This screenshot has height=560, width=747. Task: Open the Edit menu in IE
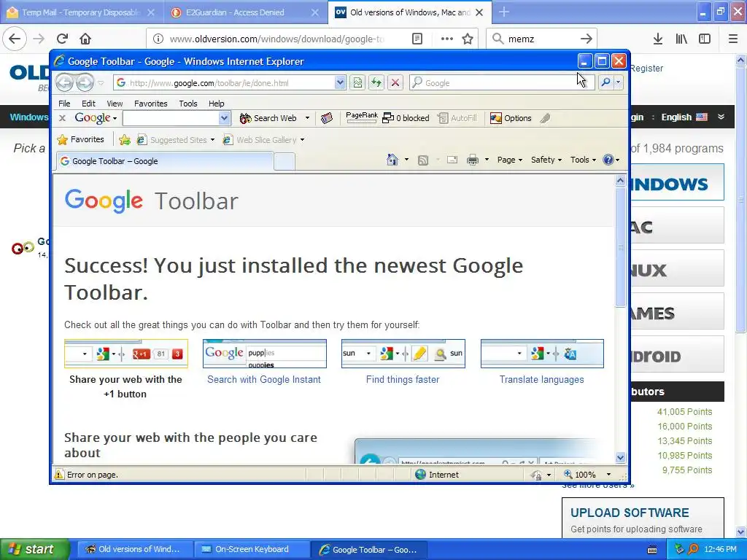(88, 104)
